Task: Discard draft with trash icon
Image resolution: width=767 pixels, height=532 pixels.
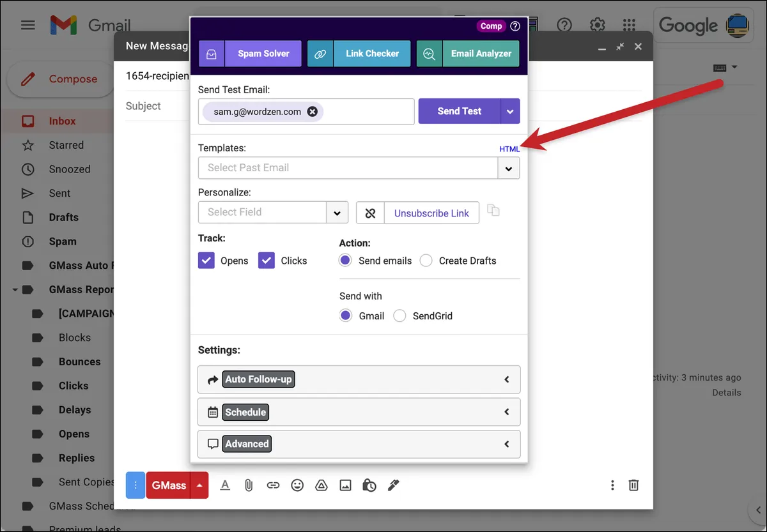Action: (x=633, y=485)
